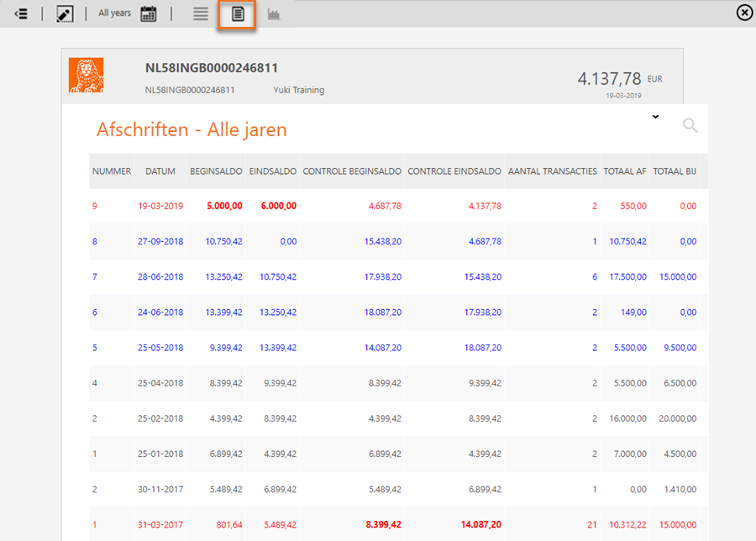Sort by NUMMER column header
The height and width of the screenshot is (541, 756).
[x=112, y=171]
